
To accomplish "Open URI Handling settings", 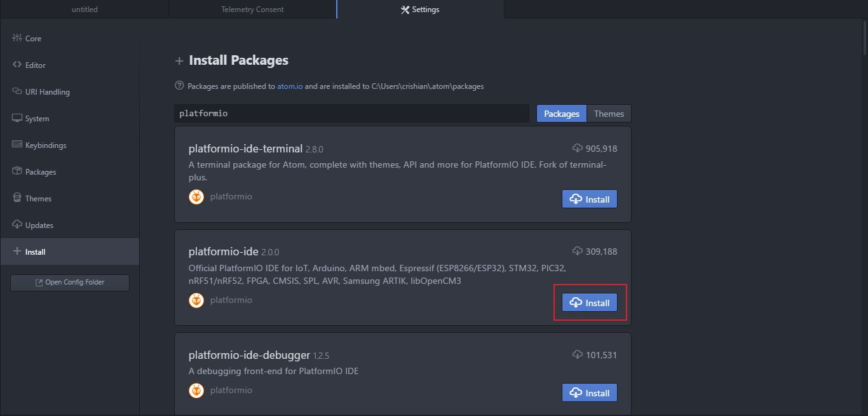I will [x=69, y=92].
